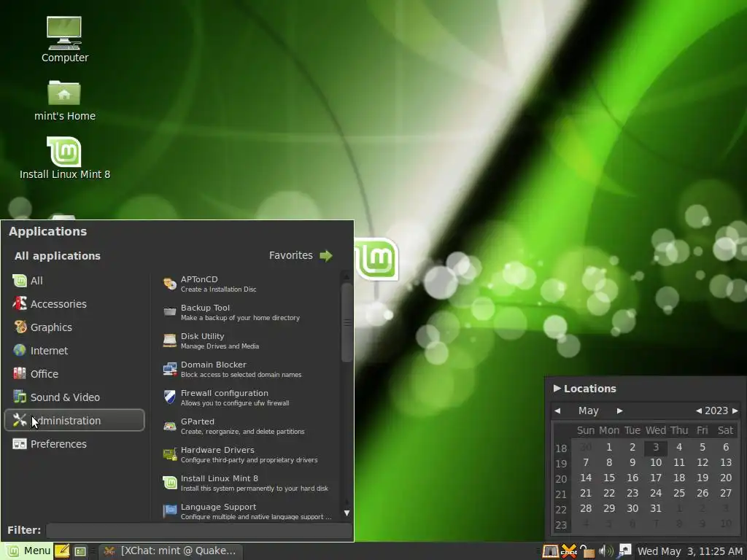Click the Disk Utility entry text
Image resolution: width=747 pixels, height=560 pixels.
point(203,336)
